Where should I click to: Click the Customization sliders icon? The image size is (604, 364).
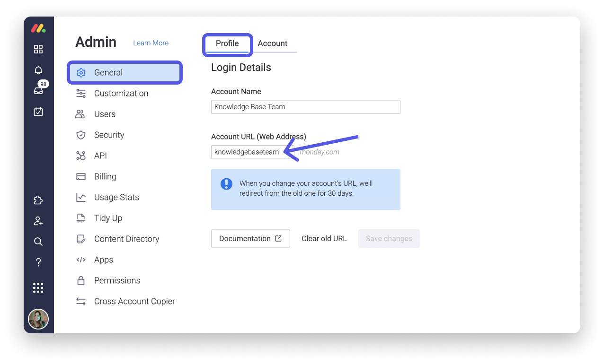[x=81, y=93]
